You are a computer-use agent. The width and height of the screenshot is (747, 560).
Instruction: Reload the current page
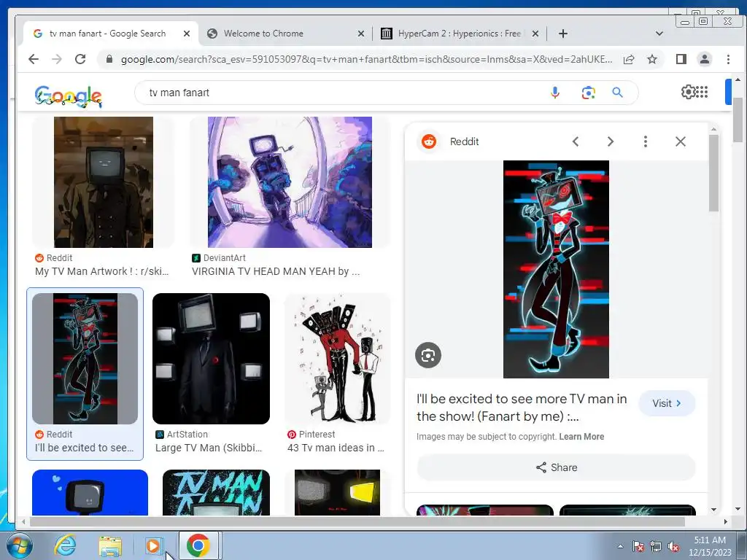(x=80, y=59)
